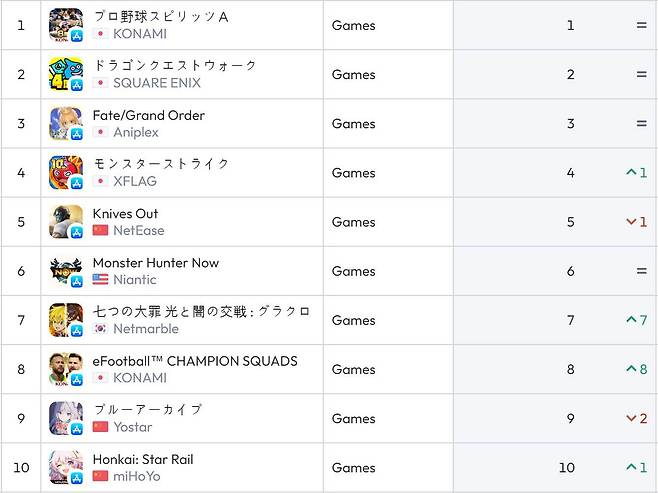
Task: Click the eFootball CHAMPION SQUADS app icon
Action: [66, 369]
